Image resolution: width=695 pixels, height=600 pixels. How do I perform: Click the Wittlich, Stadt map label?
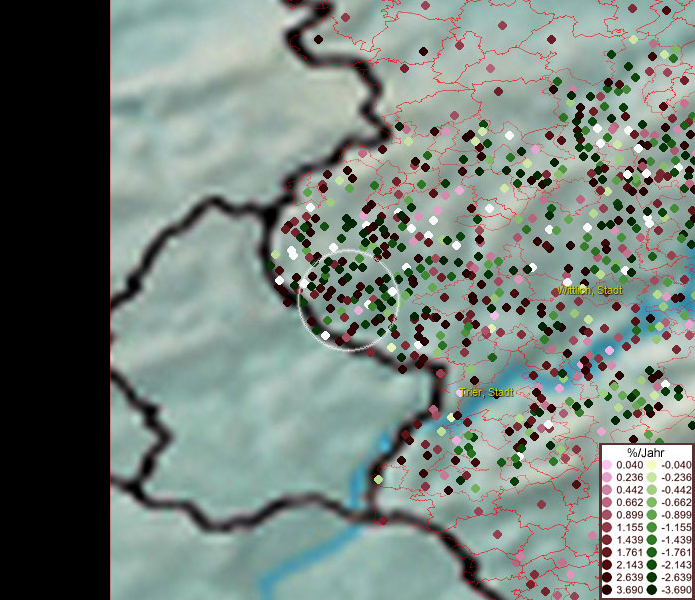[590, 290]
